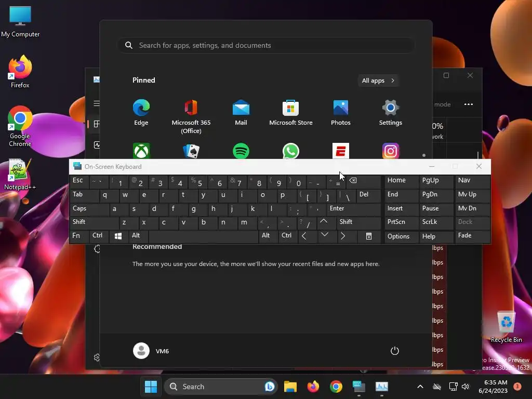
Task: Launch Solitaire cards app icon
Action: (x=191, y=151)
